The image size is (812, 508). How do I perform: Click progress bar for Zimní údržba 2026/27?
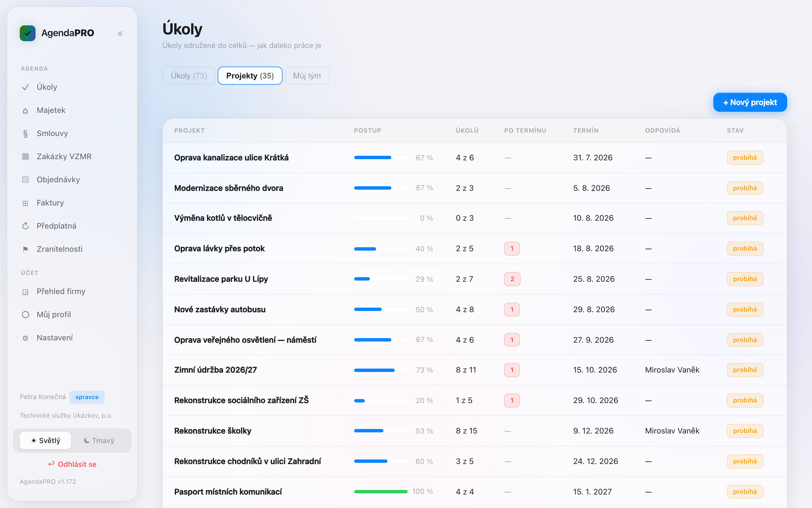point(381,370)
